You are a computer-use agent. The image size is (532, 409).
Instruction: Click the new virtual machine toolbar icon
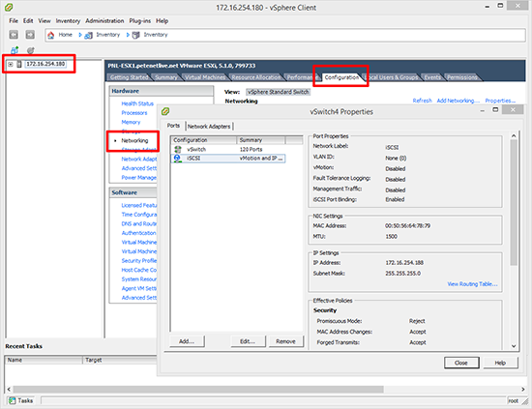pyautogui.click(x=15, y=50)
